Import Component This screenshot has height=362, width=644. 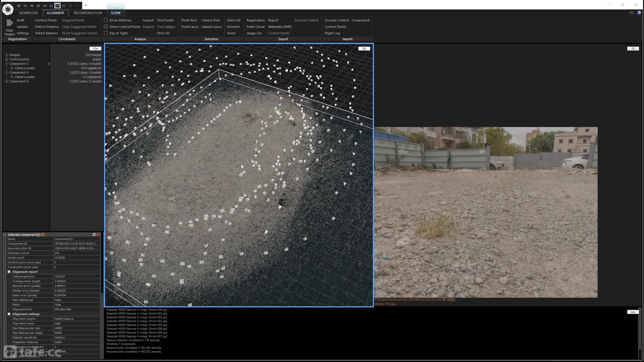pos(361,20)
